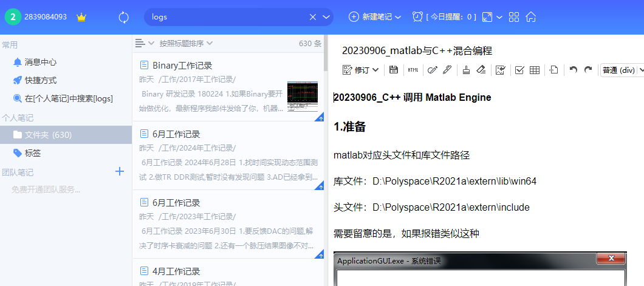Click 新建笔记 to create a note
Screen dimensions: 644x286
pyautogui.click(x=375, y=17)
